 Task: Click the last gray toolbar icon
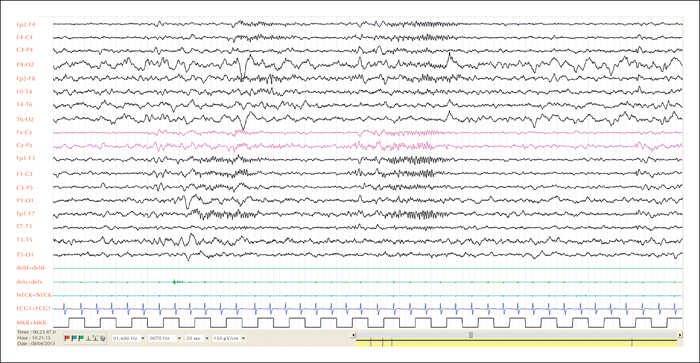[x=103, y=338]
